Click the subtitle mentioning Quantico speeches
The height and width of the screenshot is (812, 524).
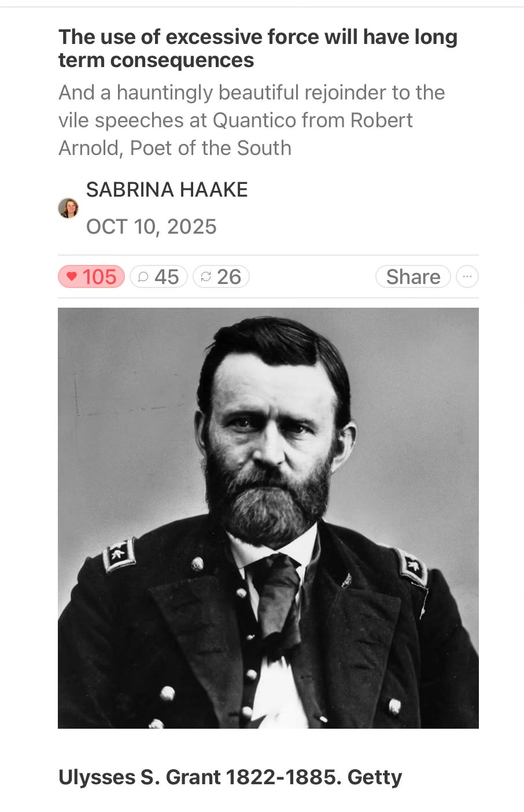[x=252, y=120]
